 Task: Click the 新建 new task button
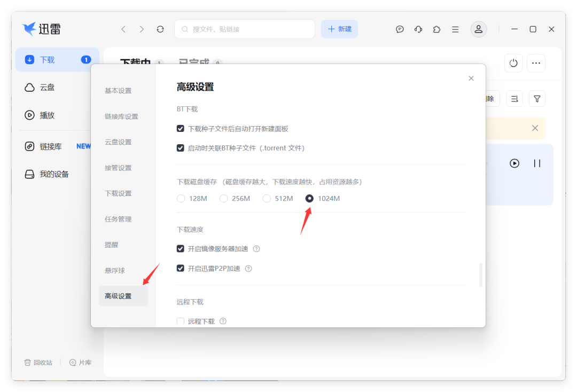tap(339, 29)
